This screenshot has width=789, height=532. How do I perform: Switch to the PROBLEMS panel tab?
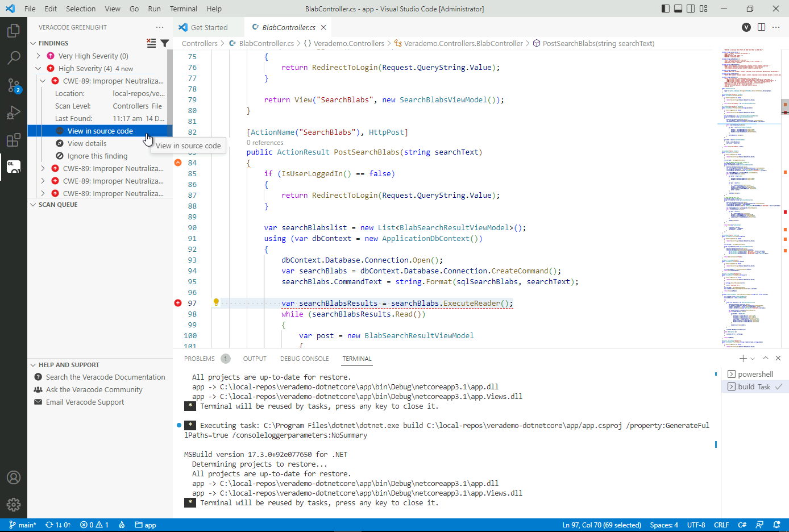(200, 359)
